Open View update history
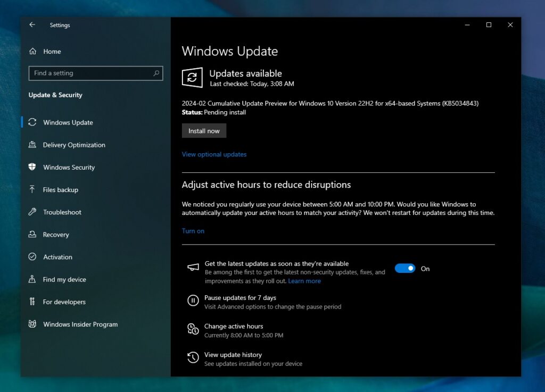Viewport: 545px width, 392px height. pos(233,354)
